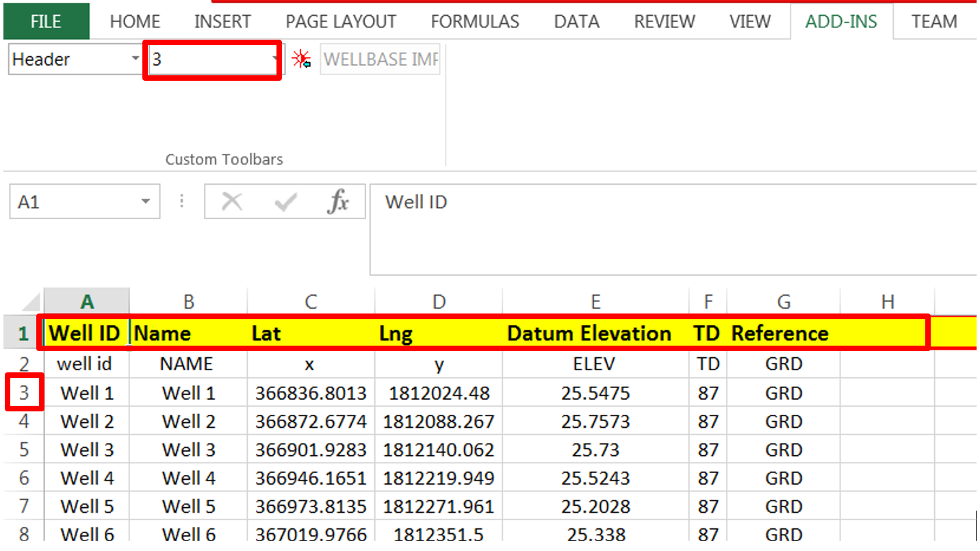The height and width of the screenshot is (551, 980).
Task: Click cell with value 366836.8013
Action: click(311, 393)
